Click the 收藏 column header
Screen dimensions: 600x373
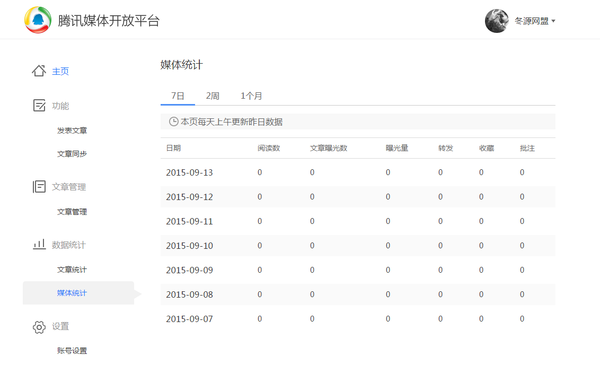point(486,148)
